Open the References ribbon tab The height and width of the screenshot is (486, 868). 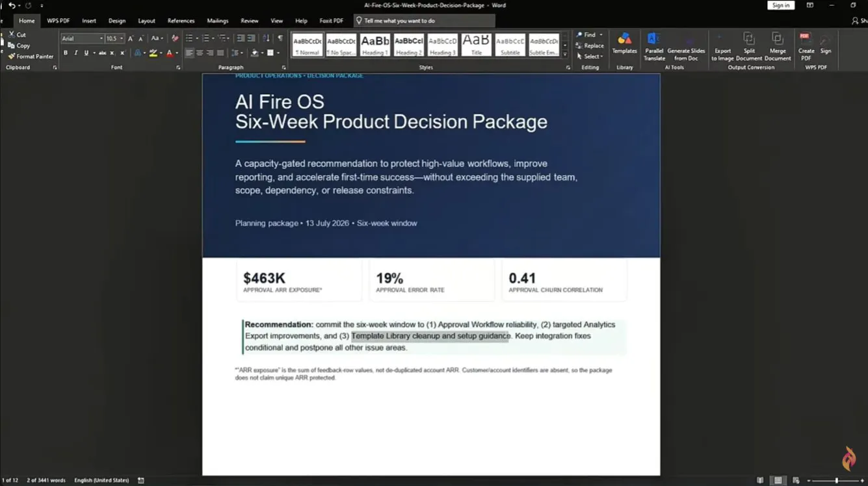181,21
